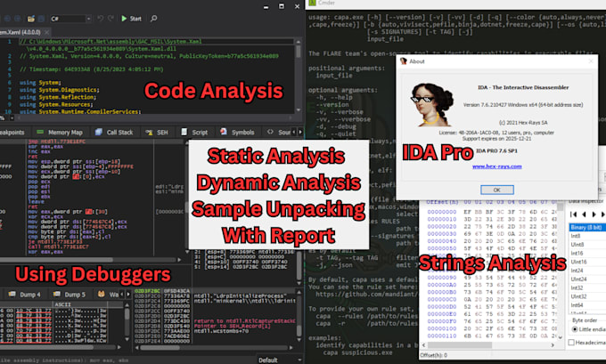This screenshot has height=364, width=606.
Task: Click the Dump 5 tab's memory icon
Action: (x=57, y=294)
